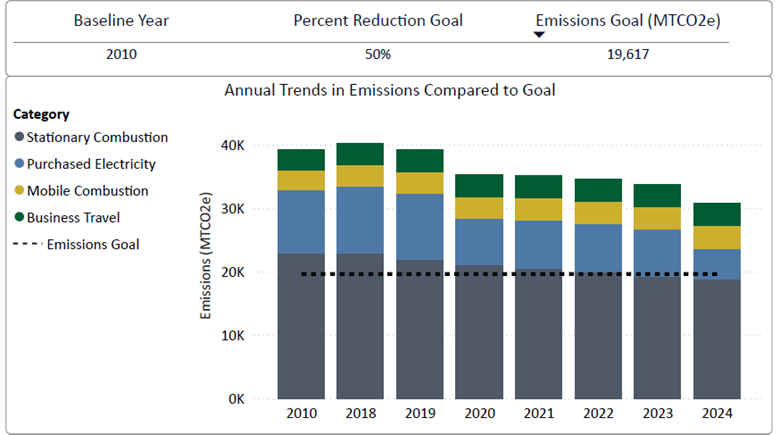Click the Business Travel legend marker
The height and width of the screenshot is (435, 780).
19,217
